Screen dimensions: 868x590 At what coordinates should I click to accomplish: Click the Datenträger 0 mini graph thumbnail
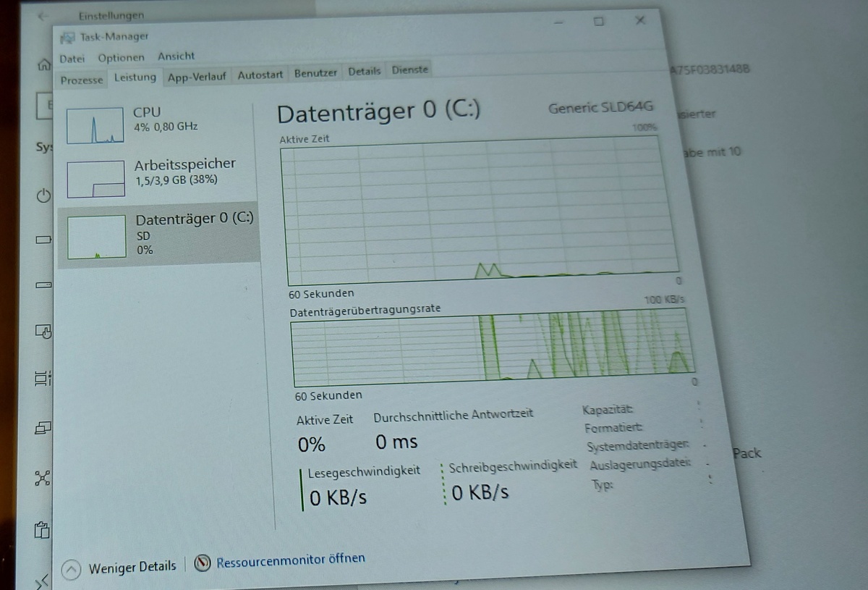pyautogui.click(x=97, y=237)
